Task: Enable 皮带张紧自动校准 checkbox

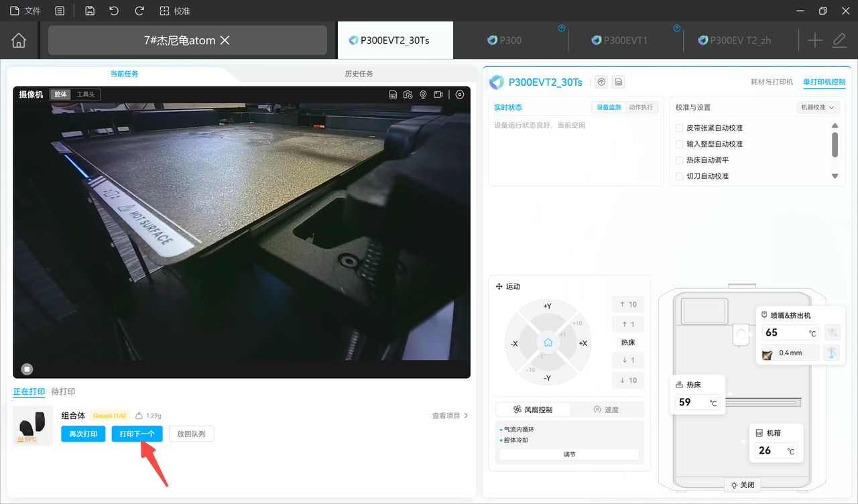Action: 680,128
